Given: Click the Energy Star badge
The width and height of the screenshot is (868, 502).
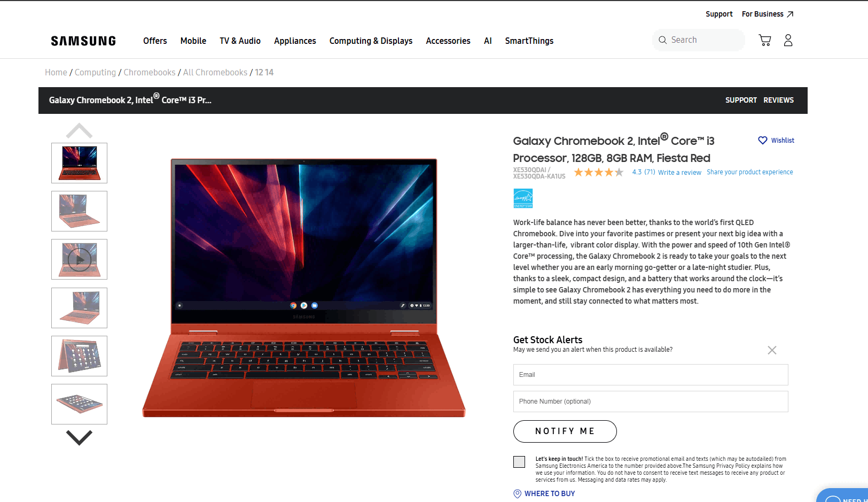Looking at the screenshot, I should (523, 198).
